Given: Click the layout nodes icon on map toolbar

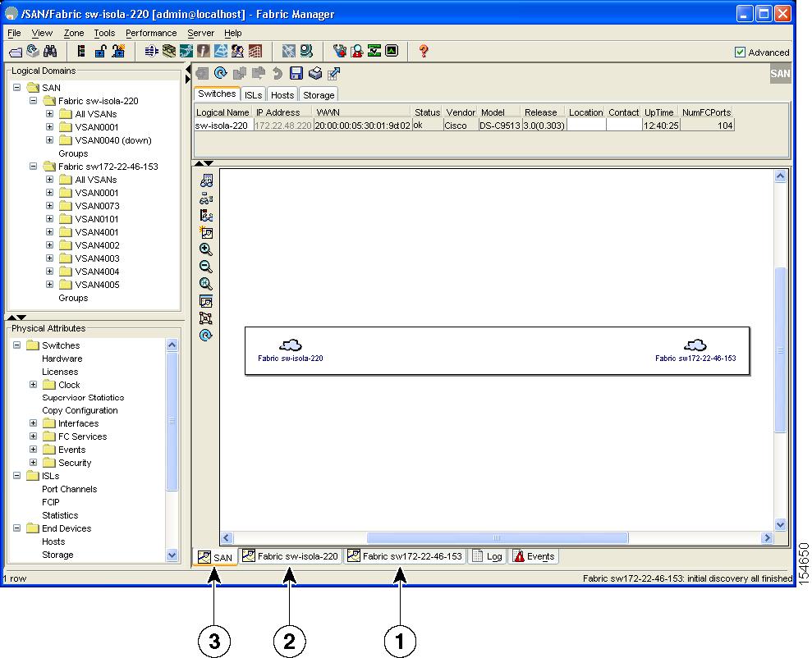Looking at the screenshot, I should [x=205, y=318].
